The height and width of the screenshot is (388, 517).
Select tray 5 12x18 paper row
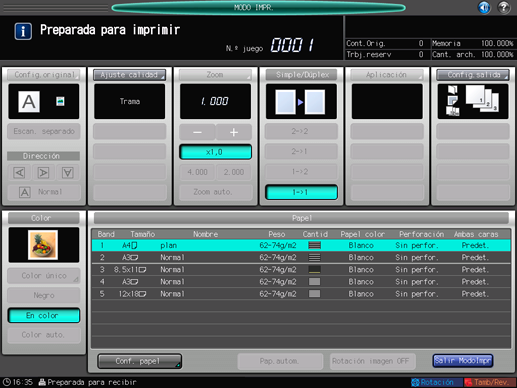coord(301,294)
